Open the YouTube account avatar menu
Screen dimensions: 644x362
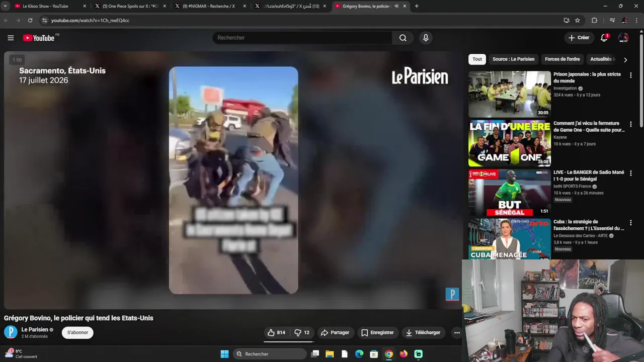click(x=623, y=38)
